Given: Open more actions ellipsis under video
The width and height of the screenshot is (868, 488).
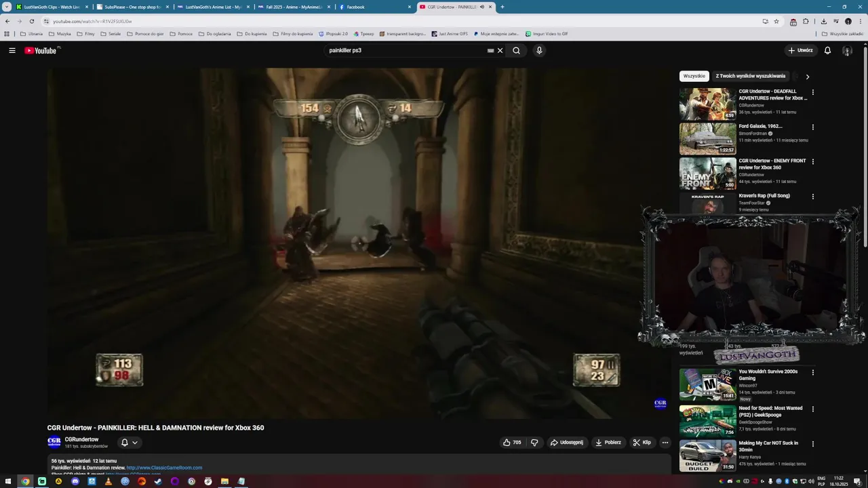Looking at the screenshot, I should [x=665, y=443].
